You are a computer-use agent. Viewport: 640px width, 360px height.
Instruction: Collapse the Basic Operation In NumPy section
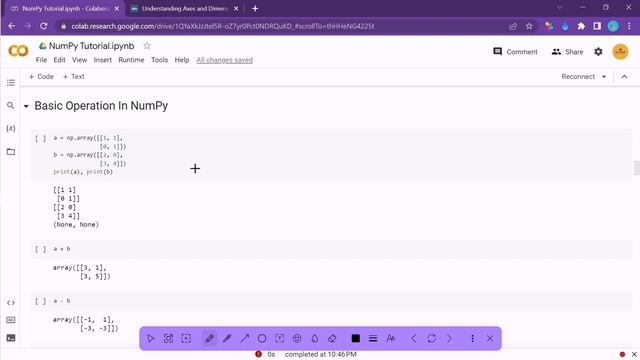tap(26, 106)
